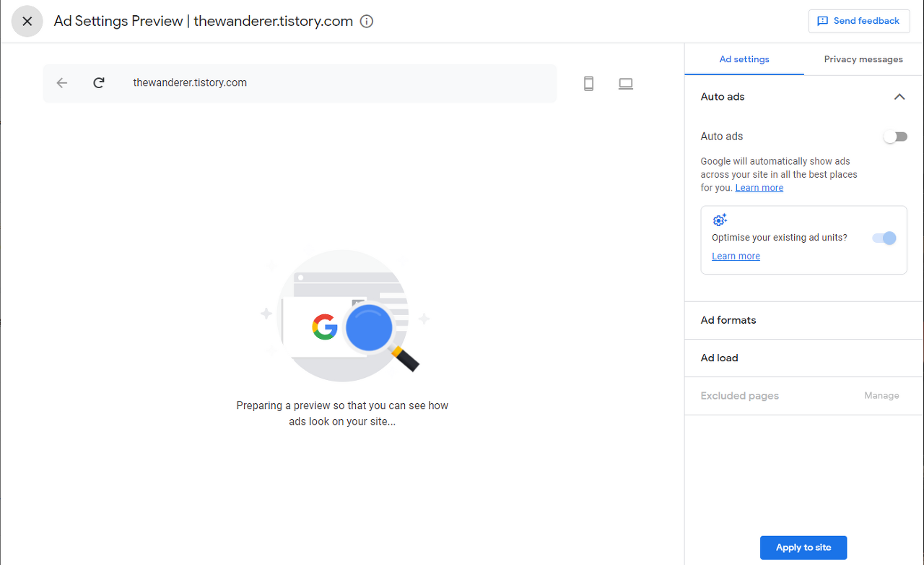Go back in the preview browser
Viewport: 924px width, 565px height.
coord(62,83)
